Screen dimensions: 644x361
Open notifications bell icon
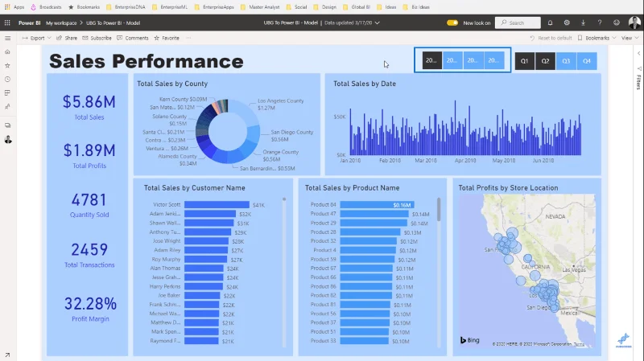[550, 23]
